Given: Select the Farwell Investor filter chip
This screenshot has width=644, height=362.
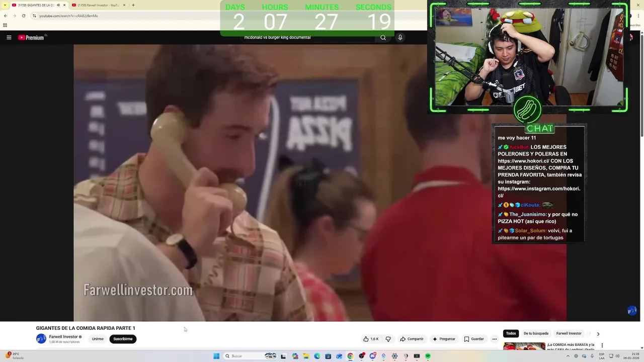Looking at the screenshot, I should tap(569, 333).
